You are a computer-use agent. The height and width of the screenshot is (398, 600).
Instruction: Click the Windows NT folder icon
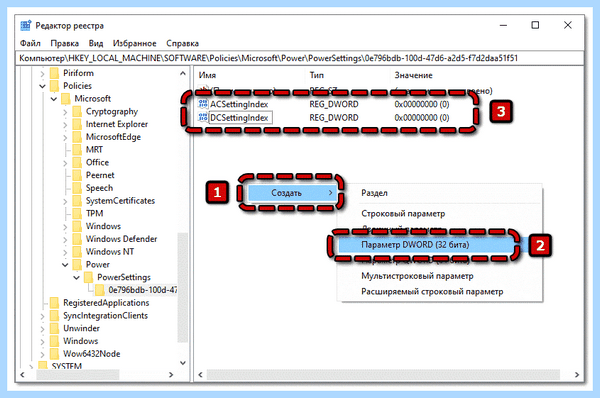click(x=77, y=251)
